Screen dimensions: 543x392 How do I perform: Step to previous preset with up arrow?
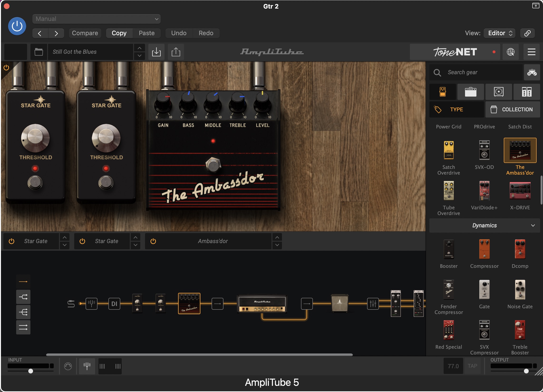(139, 48)
